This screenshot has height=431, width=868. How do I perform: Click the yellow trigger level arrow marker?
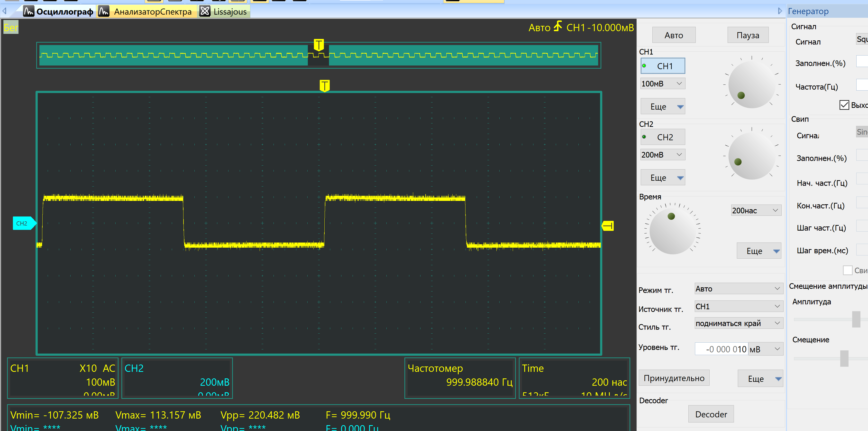tap(608, 226)
